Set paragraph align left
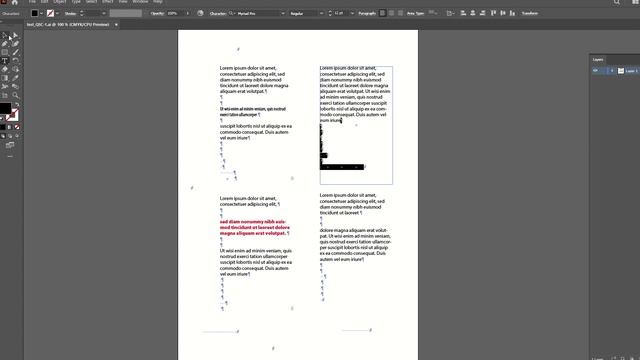This screenshot has width=640, height=360. point(382,13)
